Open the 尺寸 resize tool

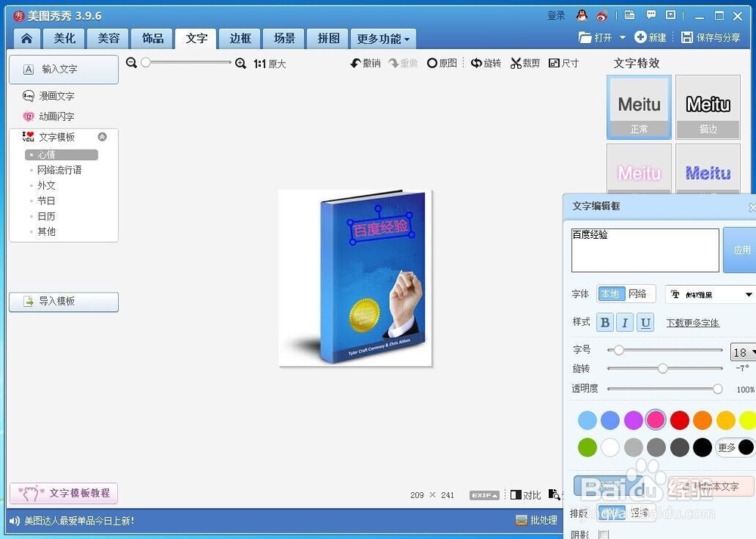click(x=564, y=64)
